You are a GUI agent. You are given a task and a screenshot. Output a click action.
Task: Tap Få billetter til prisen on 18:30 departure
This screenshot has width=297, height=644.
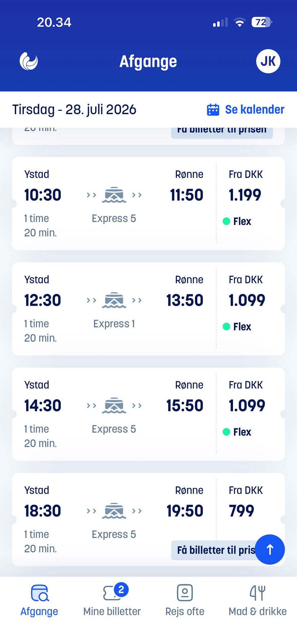pos(217,550)
